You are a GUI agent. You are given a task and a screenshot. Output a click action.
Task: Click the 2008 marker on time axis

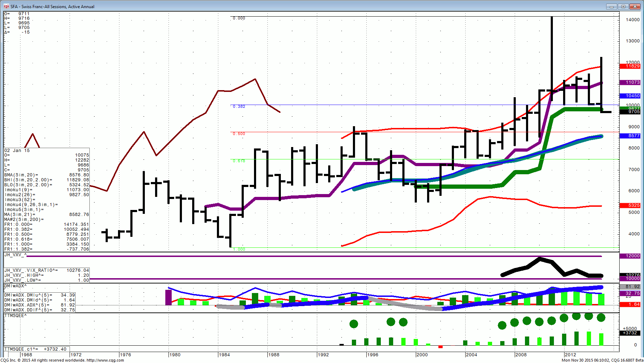[521, 355]
